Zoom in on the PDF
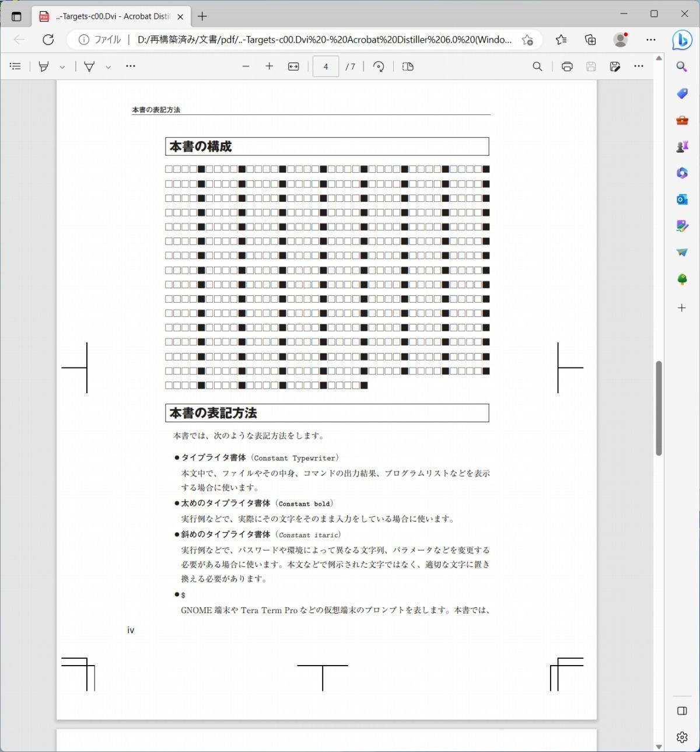700x752 pixels. [269, 67]
